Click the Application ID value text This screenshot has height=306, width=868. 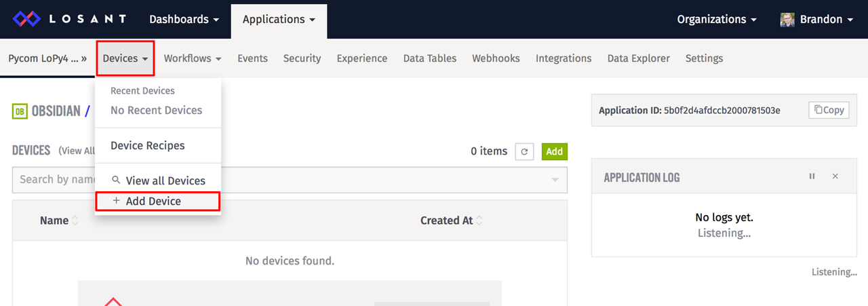point(722,110)
